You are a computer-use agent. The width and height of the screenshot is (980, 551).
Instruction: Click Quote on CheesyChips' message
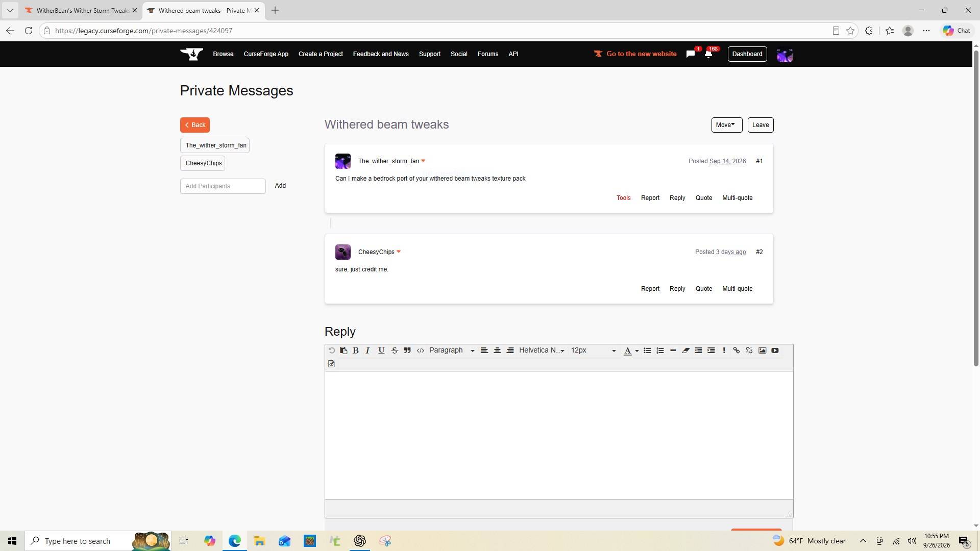704,289
